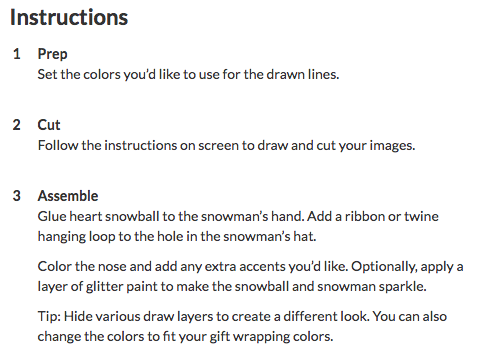Click the word 'Tip:' in the last paragraph
This screenshot has height=362, width=477.
[49, 317]
